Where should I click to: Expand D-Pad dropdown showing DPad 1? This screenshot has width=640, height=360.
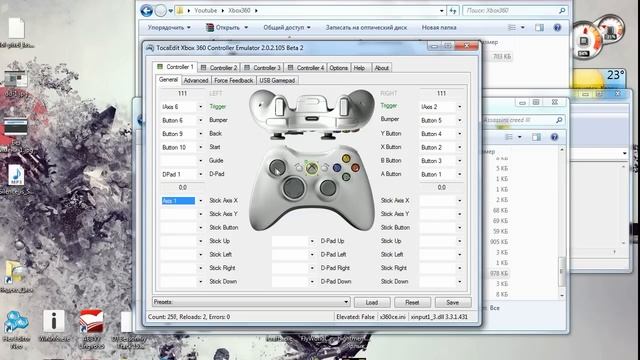click(200, 174)
